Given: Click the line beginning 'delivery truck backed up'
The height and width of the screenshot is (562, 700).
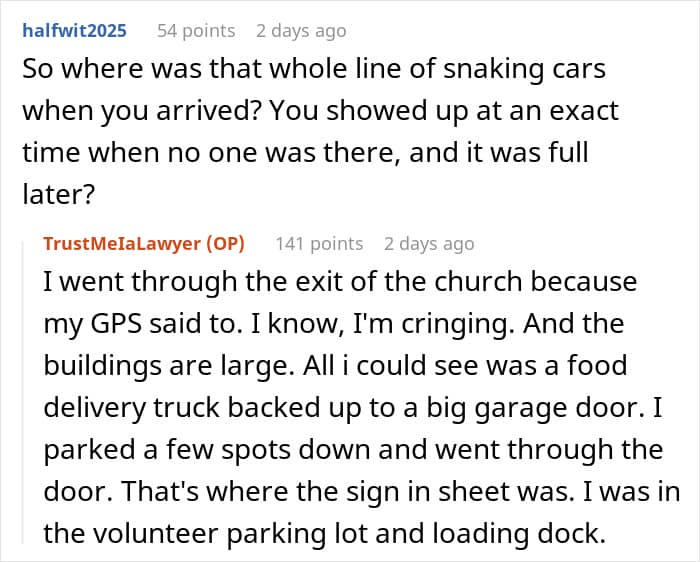Looking at the screenshot, I should pos(353,408).
